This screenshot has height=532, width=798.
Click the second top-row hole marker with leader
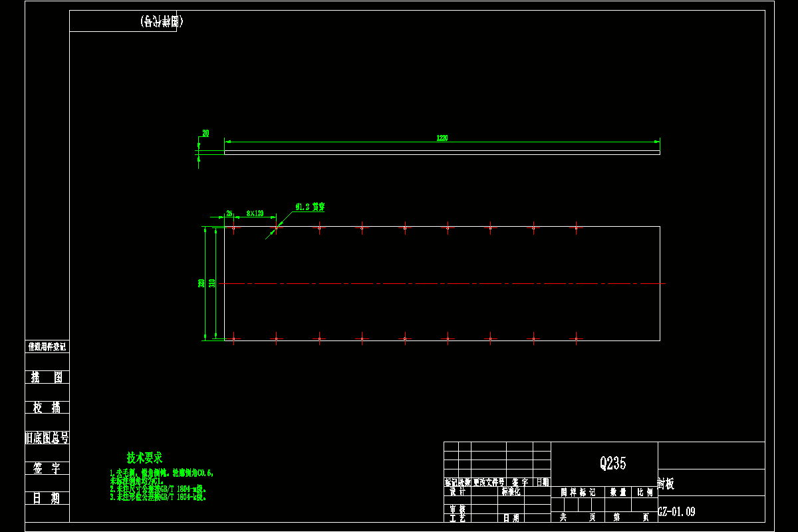tap(276, 227)
